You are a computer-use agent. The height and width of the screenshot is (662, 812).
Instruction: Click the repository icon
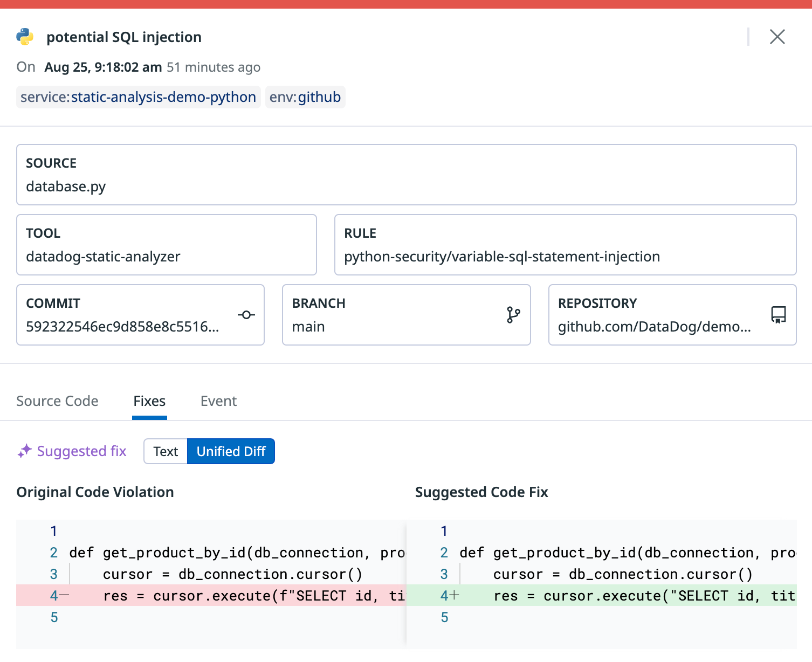coord(778,315)
